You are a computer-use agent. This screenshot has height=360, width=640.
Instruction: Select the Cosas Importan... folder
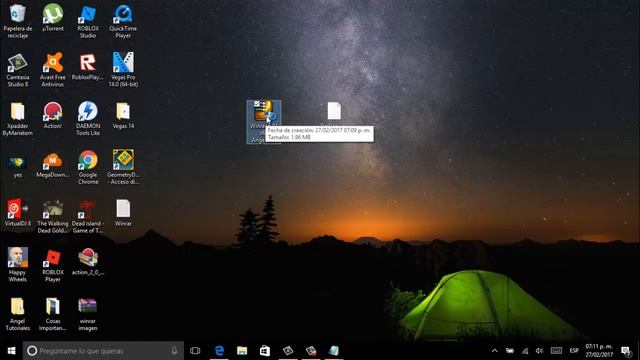tap(53, 313)
